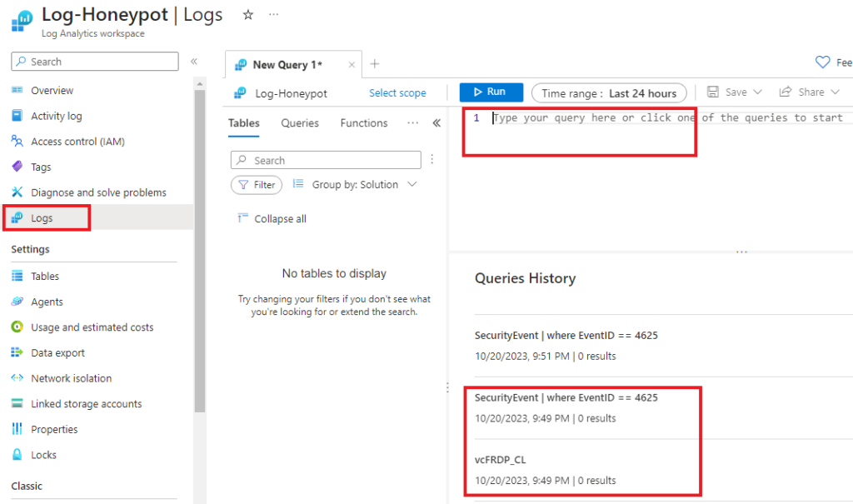Viewport: 853px width, 504px height.
Task: Click the left menu vertical scrollbar
Action: [200, 251]
